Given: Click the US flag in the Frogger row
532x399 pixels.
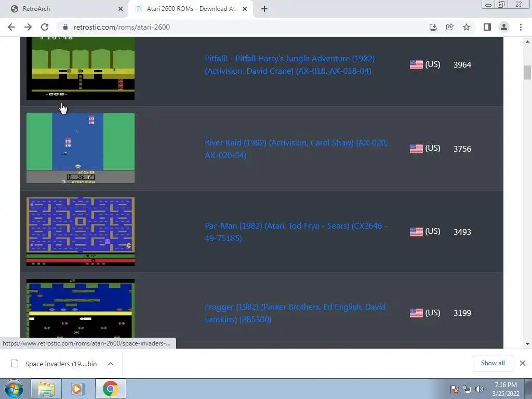Looking at the screenshot, I should (x=416, y=313).
